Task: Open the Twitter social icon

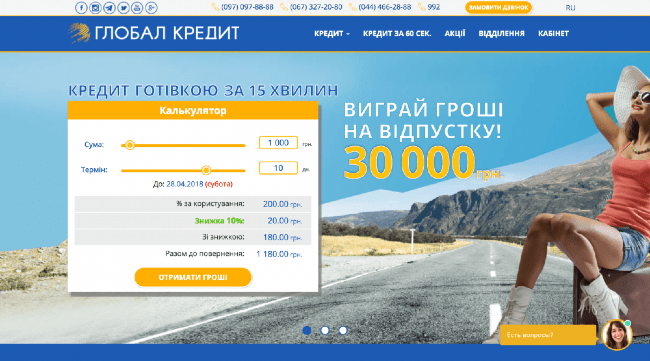Action: (124, 7)
